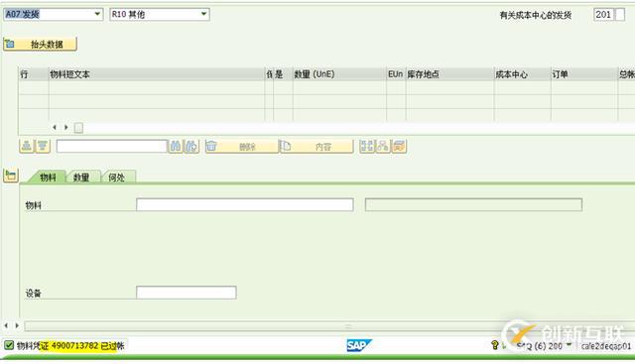
Task: Click the status message 物料凭证 4900713782 已过帐
Action: point(70,345)
